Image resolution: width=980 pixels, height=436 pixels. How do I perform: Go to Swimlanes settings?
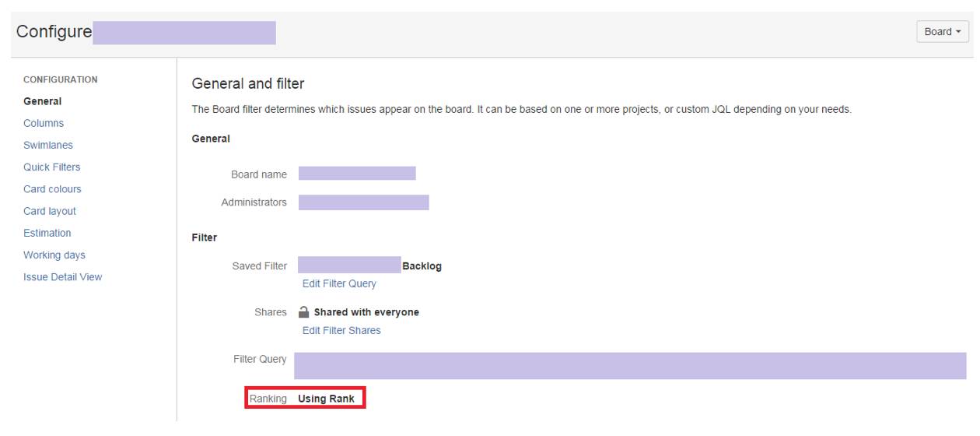pos(48,146)
